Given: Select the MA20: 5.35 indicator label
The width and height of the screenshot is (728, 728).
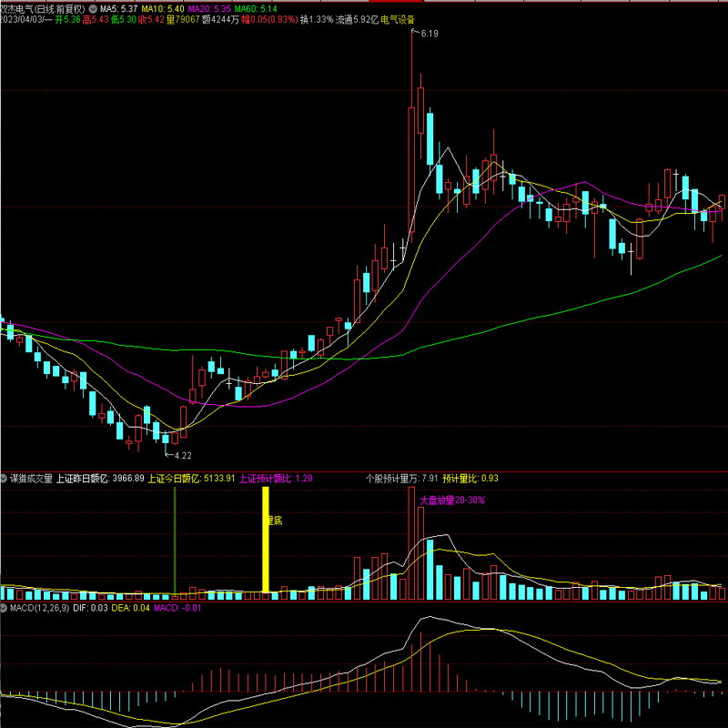Looking at the screenshot, I should click(210, 8).
